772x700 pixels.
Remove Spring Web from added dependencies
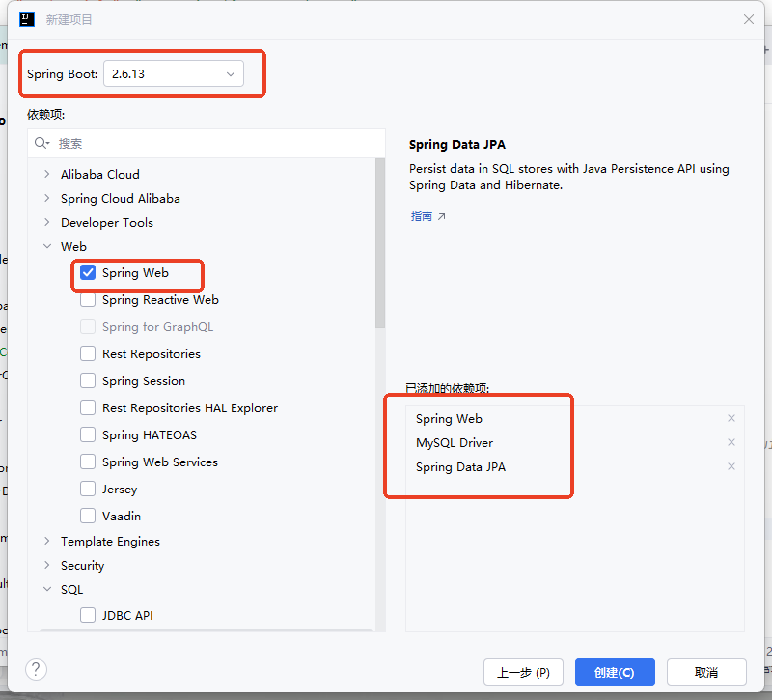(731, 418)
